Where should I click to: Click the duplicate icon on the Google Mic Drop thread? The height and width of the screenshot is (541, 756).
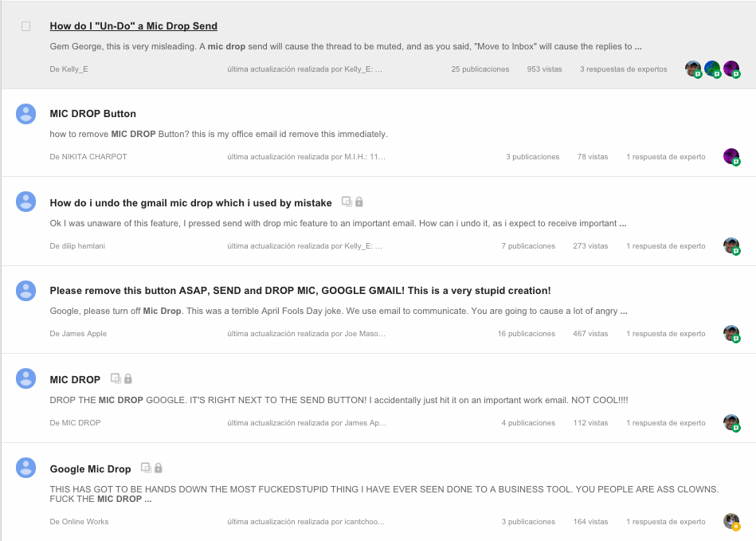tap(146, 468)
